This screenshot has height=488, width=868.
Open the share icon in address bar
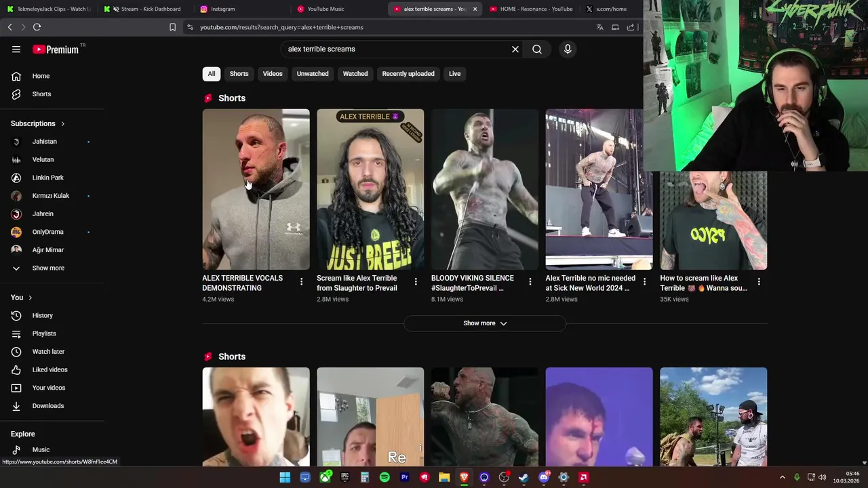(x=631, y=27)
